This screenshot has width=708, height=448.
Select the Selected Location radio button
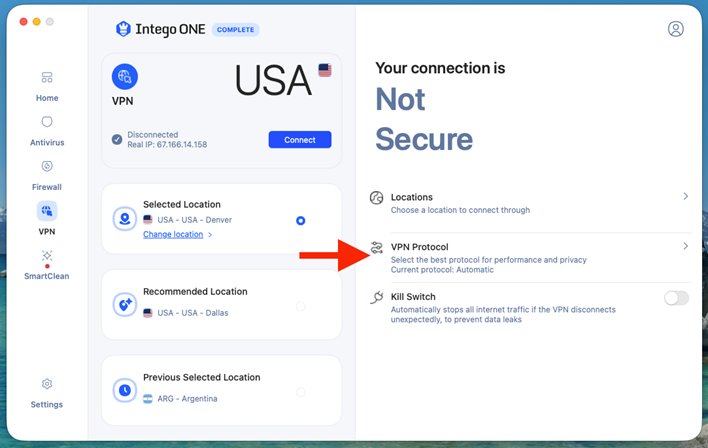(x=301, y=220)
